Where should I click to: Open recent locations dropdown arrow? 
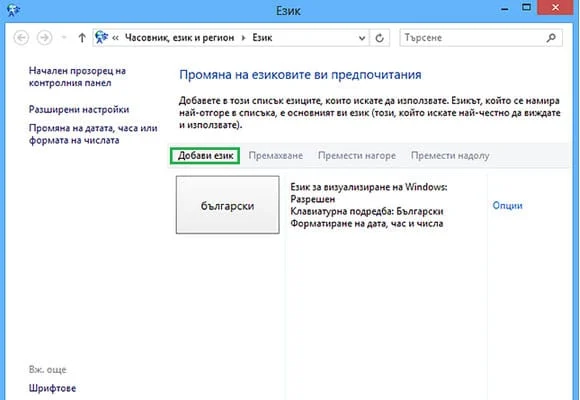pyautogui.click(x=64, y=38)
